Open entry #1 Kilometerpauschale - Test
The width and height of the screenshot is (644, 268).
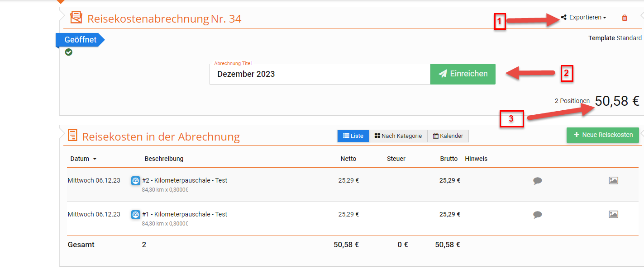185,214
